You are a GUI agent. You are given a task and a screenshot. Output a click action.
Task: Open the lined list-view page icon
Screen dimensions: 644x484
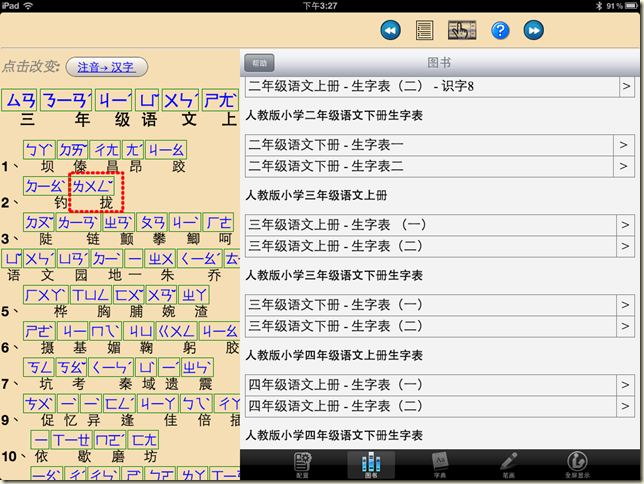point(424,30)
